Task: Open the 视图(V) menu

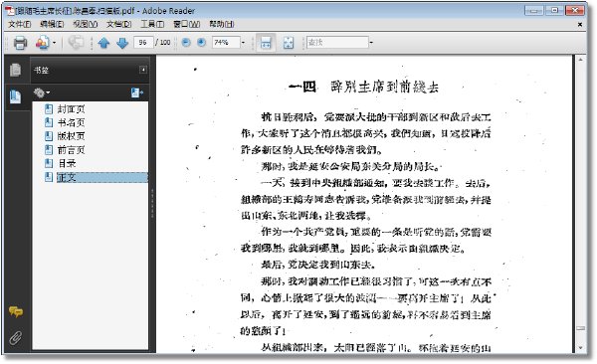Action: (85, 25)
